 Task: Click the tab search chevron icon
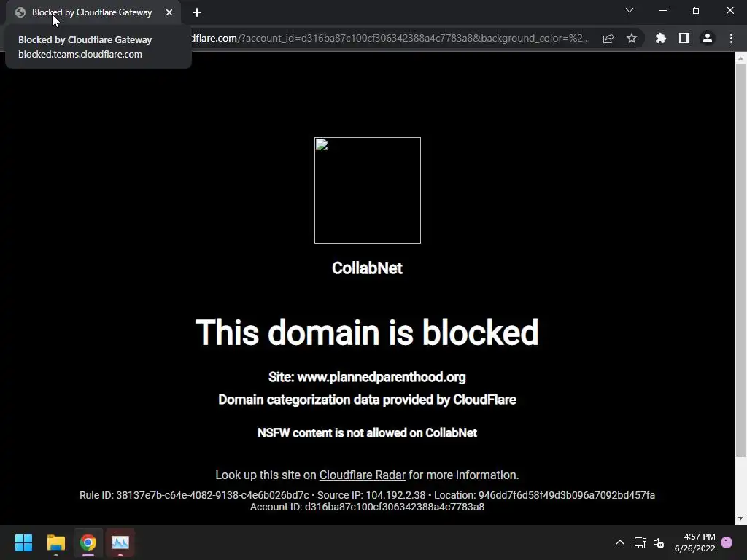[x=630, y=10]
